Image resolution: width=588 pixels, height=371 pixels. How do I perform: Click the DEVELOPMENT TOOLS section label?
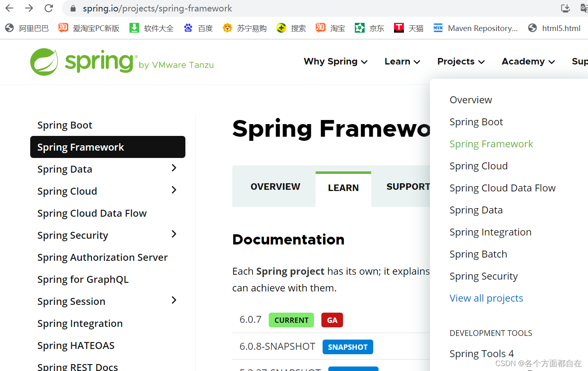click(491, 333)
